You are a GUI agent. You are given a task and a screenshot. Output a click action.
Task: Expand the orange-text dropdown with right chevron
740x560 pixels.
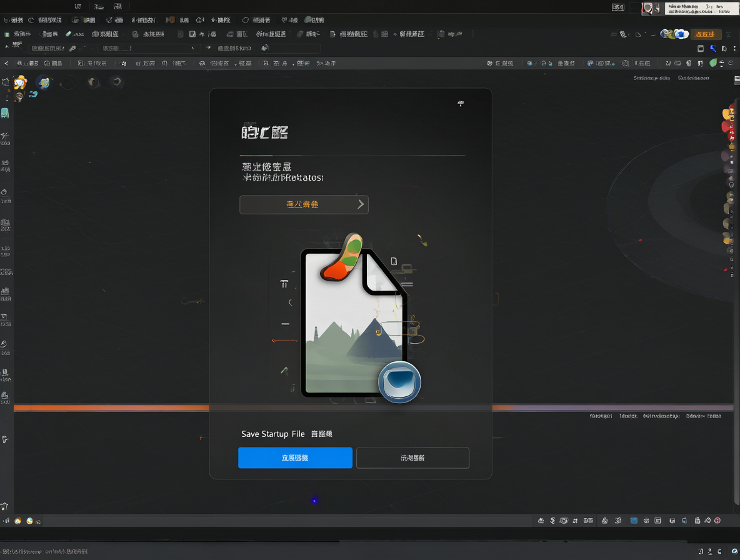coord(304,204)
